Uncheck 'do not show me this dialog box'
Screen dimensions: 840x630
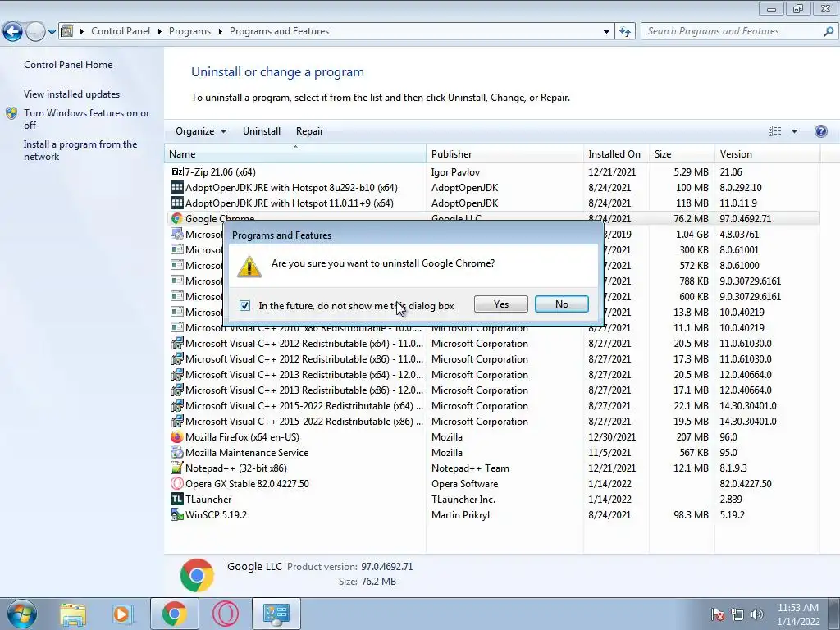coord(244,305)
